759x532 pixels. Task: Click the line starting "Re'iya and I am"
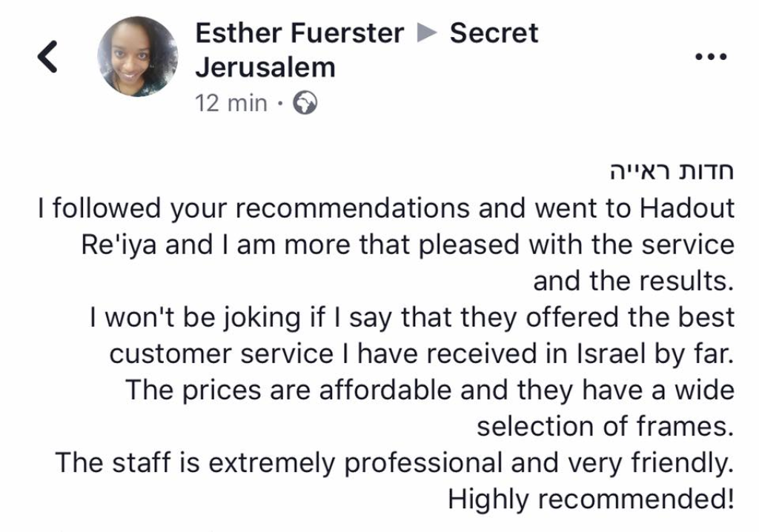(408, 245)
